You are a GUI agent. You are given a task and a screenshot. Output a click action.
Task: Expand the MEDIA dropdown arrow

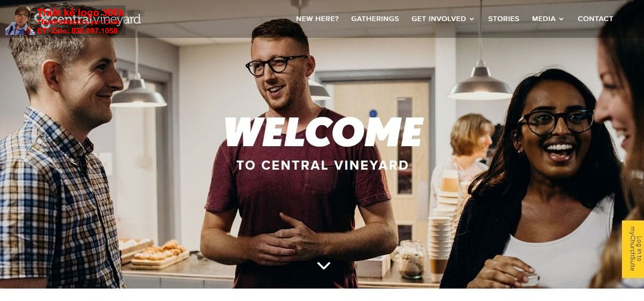point(561,19)
